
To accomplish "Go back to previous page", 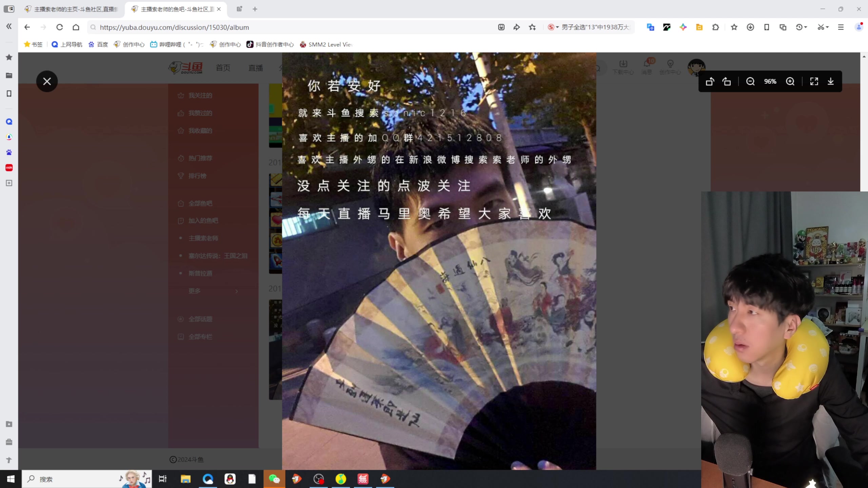I will 27,27.
